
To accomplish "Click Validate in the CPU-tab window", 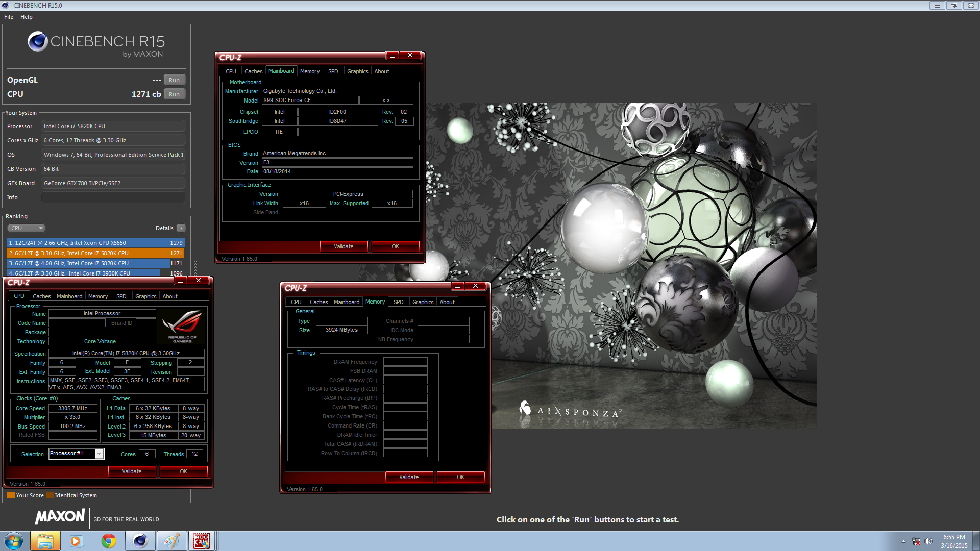I will pos(132,471).
